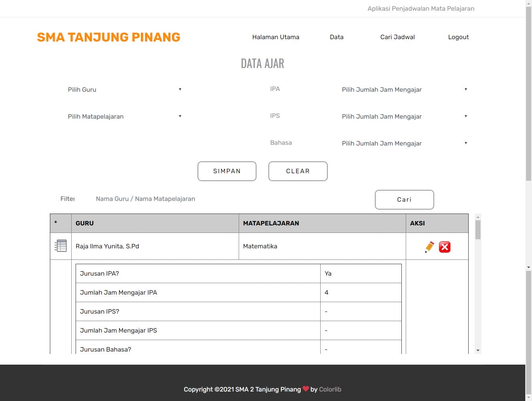The image size is (532, 401).
Task: Go to the Cari Jadwal page
Action: (x=397, y=37)
